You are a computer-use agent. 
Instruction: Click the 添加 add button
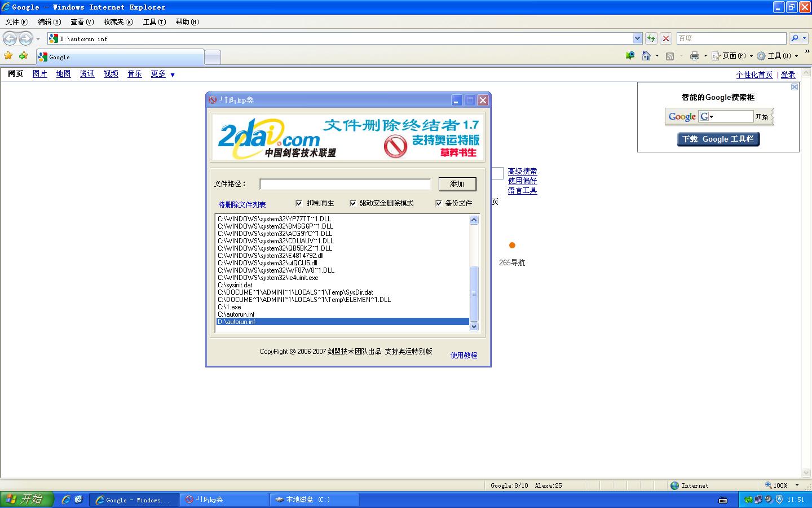pos(457,184)
